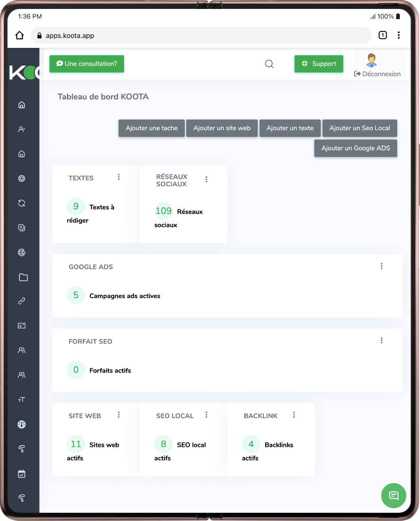This screenshot has height=521, width=420.
Task: Open the chain link sidebar icon
Action: coord(22,301)
